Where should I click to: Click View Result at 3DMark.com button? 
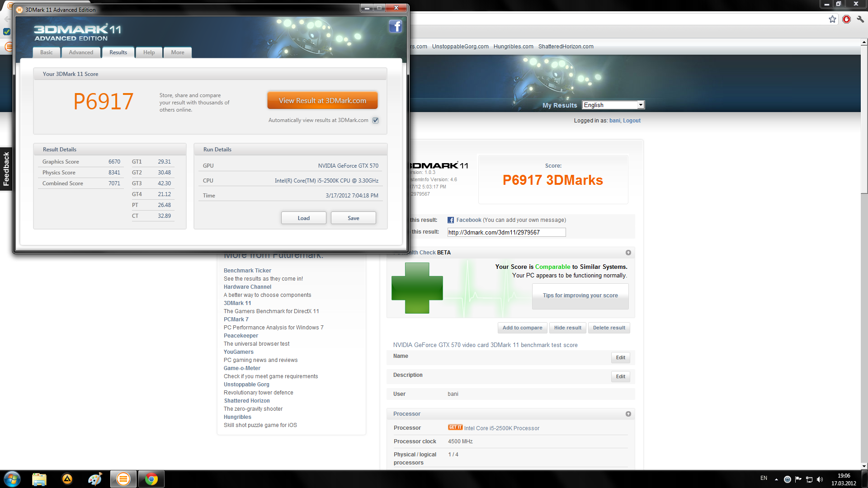(x=322, y=101)
